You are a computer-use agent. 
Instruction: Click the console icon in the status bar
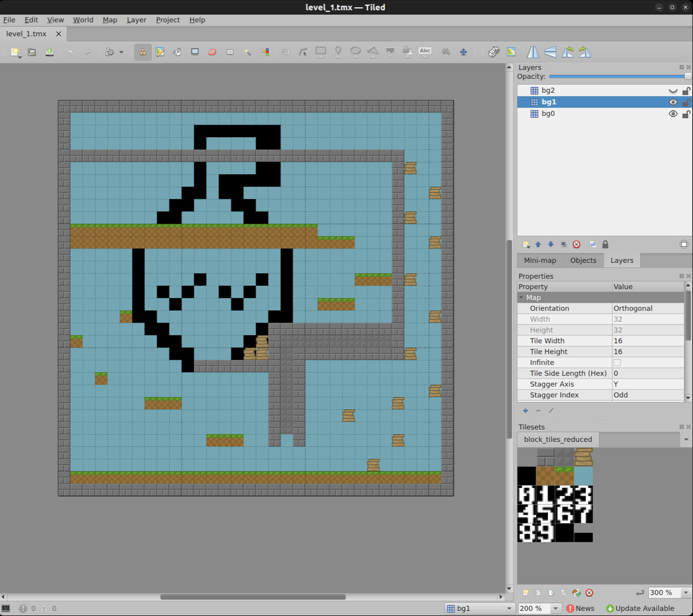[6, 608]
